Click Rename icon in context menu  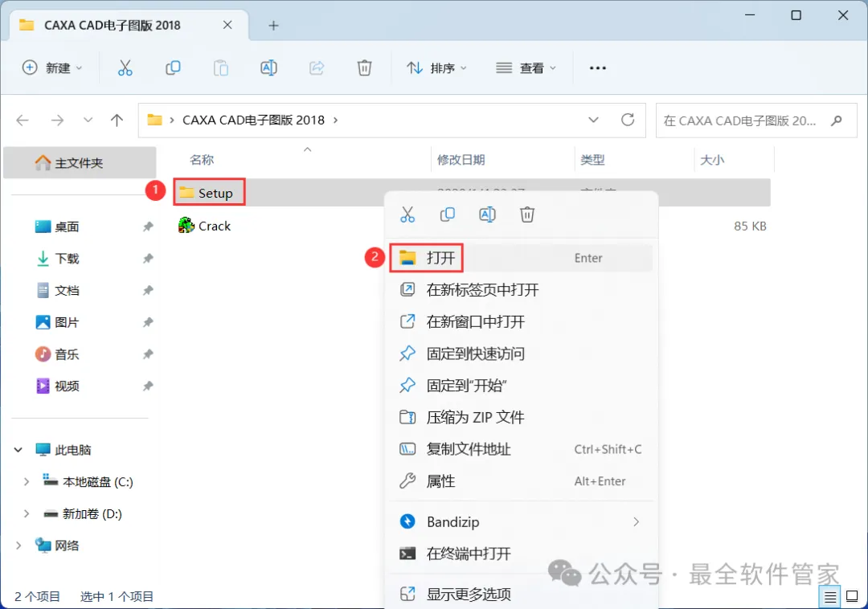(x=487, y=215)
